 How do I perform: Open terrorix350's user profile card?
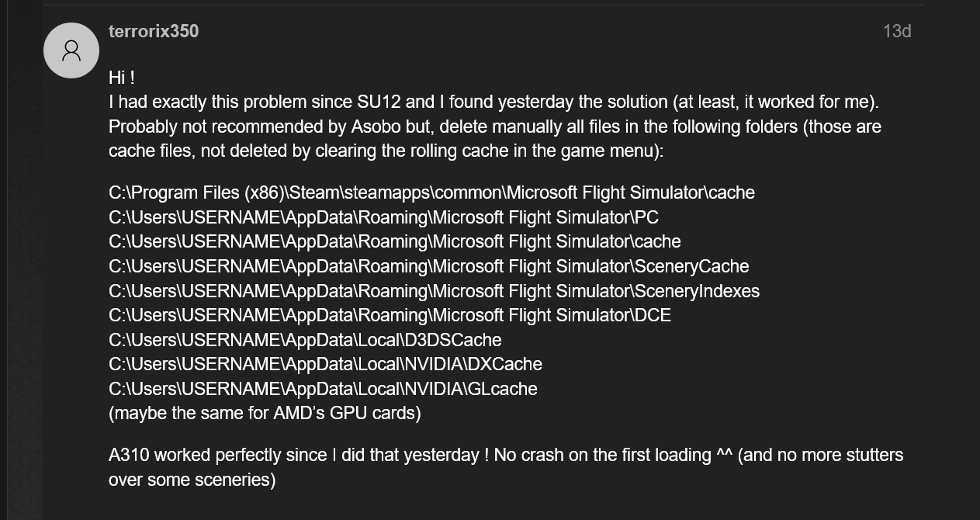(153, 31)
